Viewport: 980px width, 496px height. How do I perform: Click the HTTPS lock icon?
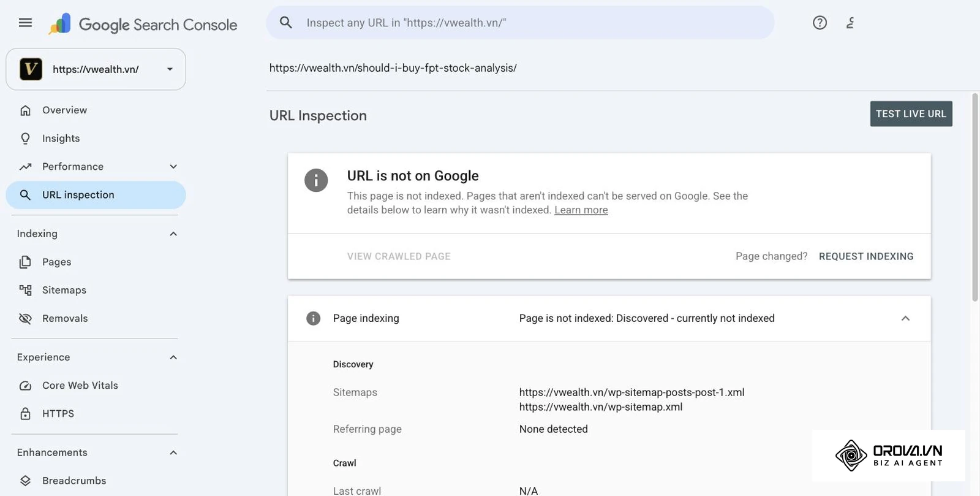[25, 414]
